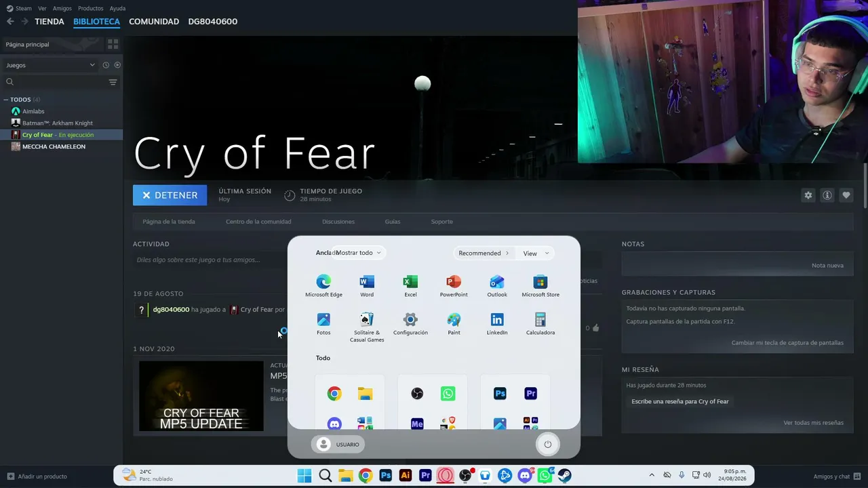Open the Productos menu
The height and width of the screenshot is (488, 868).
[91, 8]
